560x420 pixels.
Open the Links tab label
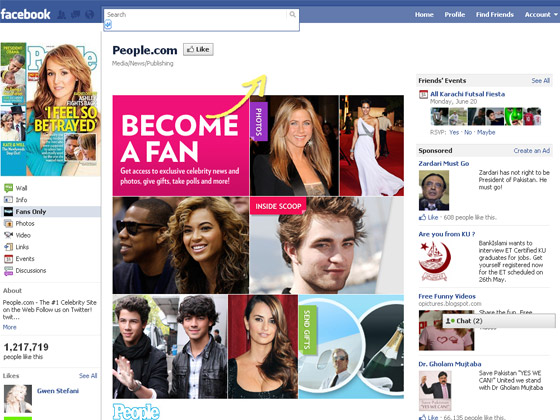(22, 247)
